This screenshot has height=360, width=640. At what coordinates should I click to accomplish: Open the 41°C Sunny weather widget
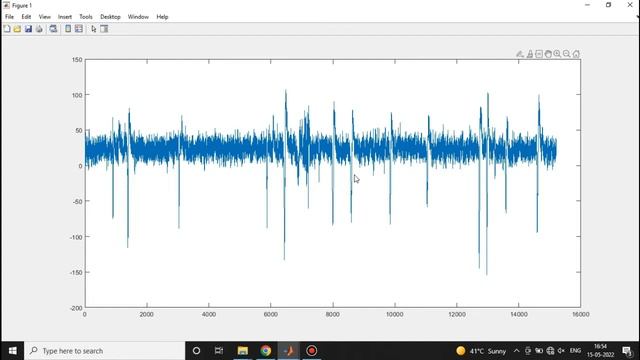(481, 351)
